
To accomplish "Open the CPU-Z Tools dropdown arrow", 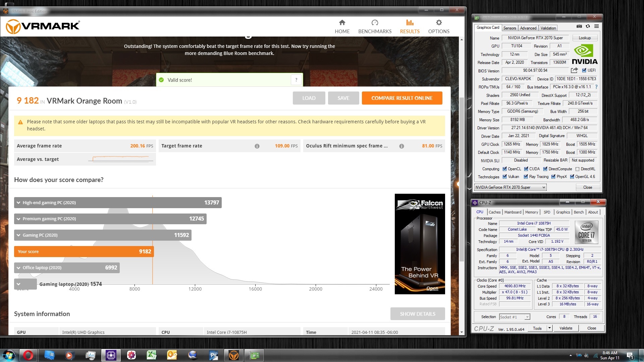I will tap(549, 328).
